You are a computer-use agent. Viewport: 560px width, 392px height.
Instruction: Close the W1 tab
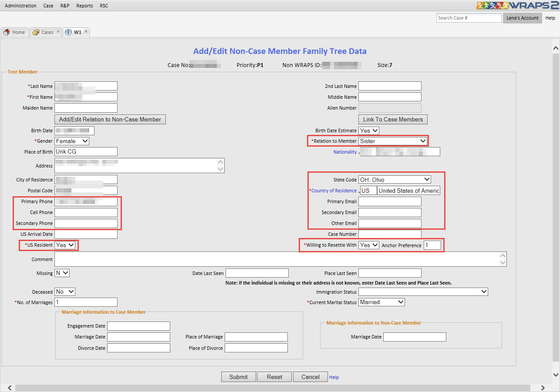(x=86, y=32)
